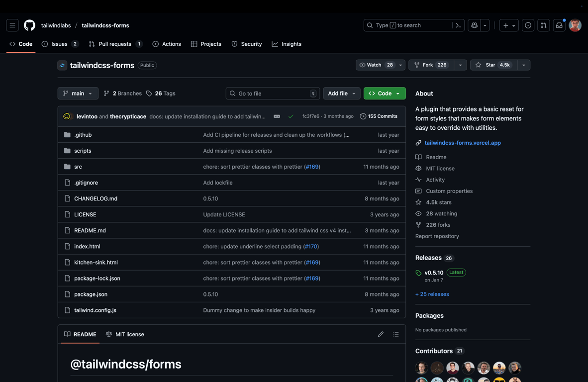Open the .github folder

click(83, 135)
